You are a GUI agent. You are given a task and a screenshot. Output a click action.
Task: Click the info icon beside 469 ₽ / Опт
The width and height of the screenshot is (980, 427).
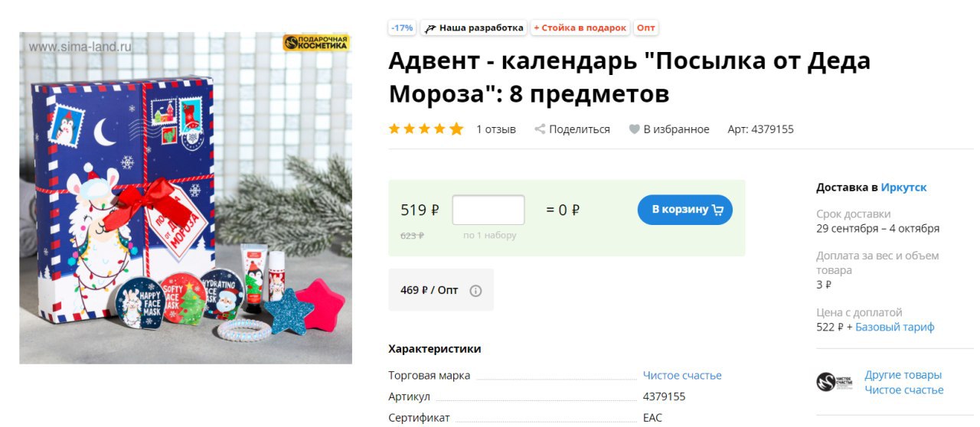click(x=475, y=291)
